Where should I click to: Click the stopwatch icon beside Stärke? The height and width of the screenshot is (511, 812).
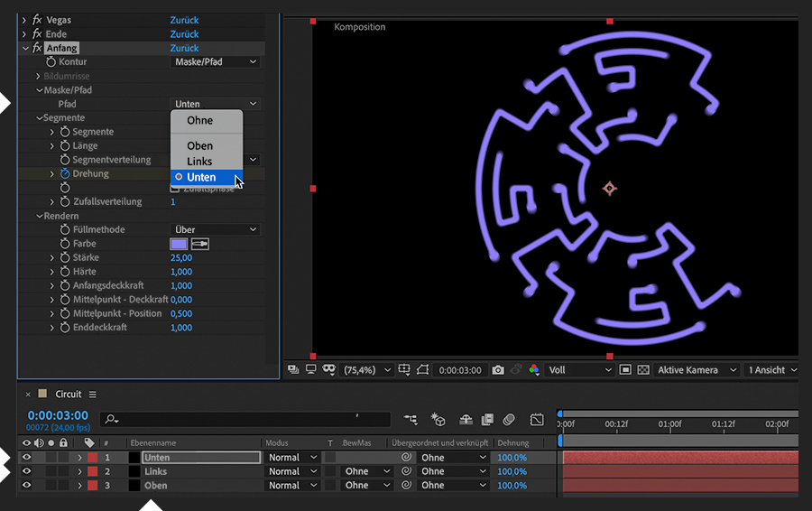tap(65, 258)
